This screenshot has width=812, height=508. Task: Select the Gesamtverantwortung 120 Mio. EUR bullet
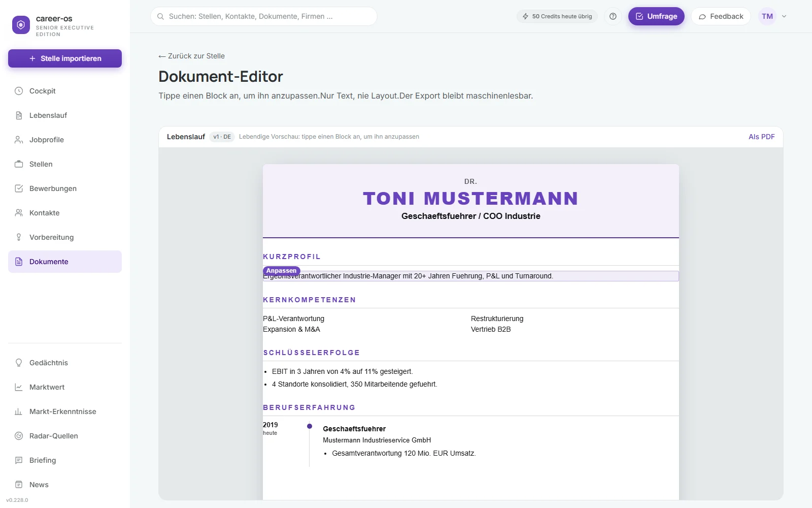(x=404, y=453)
